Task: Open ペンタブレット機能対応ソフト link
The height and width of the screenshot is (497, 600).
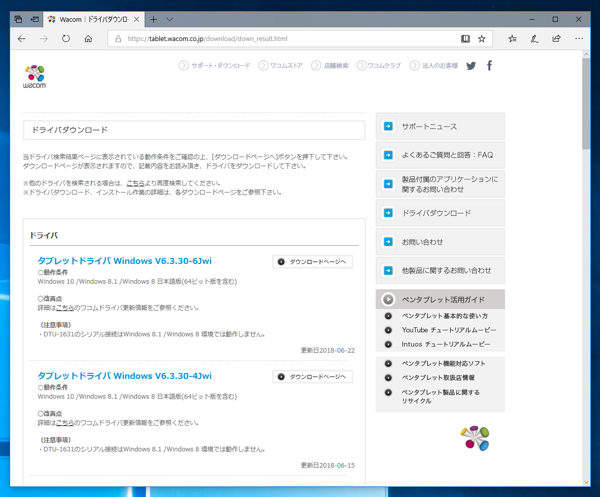Action: pyautogui.click(x=443, y=363)
